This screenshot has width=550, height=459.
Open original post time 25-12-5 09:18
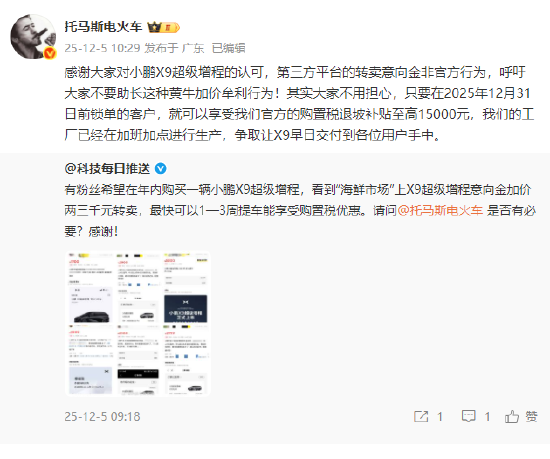click(x=102, y=417)
